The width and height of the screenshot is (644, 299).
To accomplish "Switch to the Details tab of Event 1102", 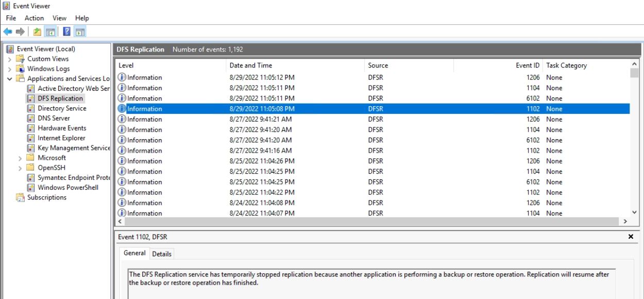I will 162,253.
